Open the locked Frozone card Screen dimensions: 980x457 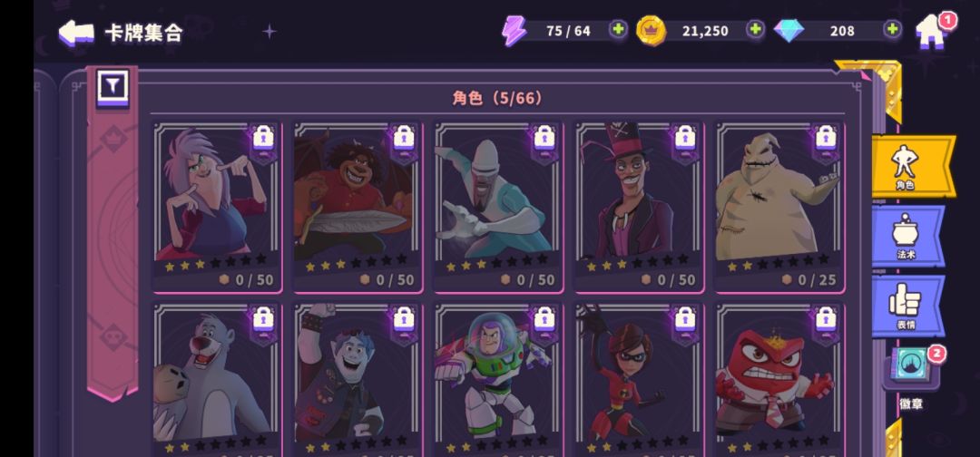click(x=499, y=208)
